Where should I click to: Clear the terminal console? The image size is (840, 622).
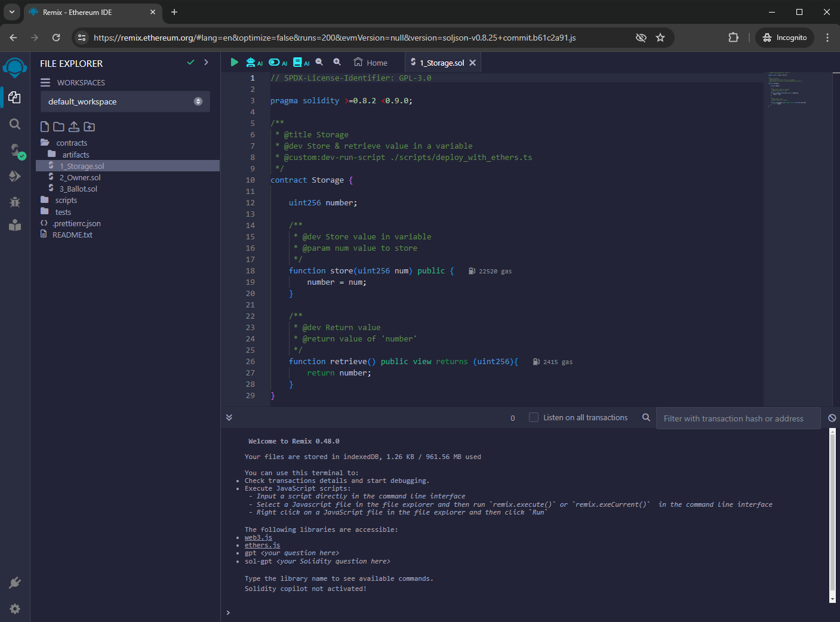(x=832, y=418)
